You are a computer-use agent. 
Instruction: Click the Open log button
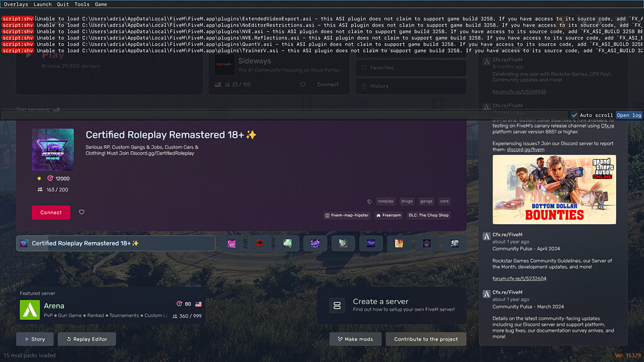[x=629, y=116]
